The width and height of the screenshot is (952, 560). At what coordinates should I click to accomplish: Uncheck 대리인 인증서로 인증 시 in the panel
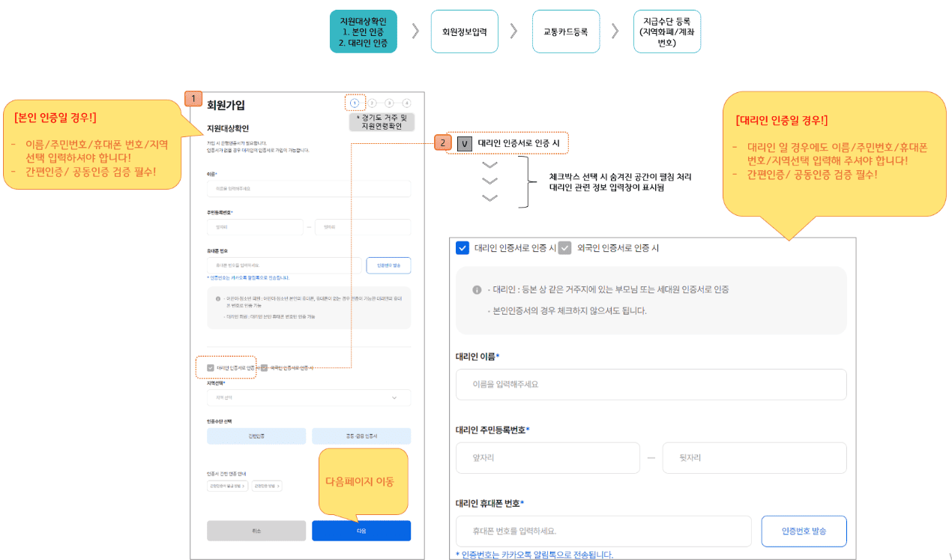[x=463, y=248]
